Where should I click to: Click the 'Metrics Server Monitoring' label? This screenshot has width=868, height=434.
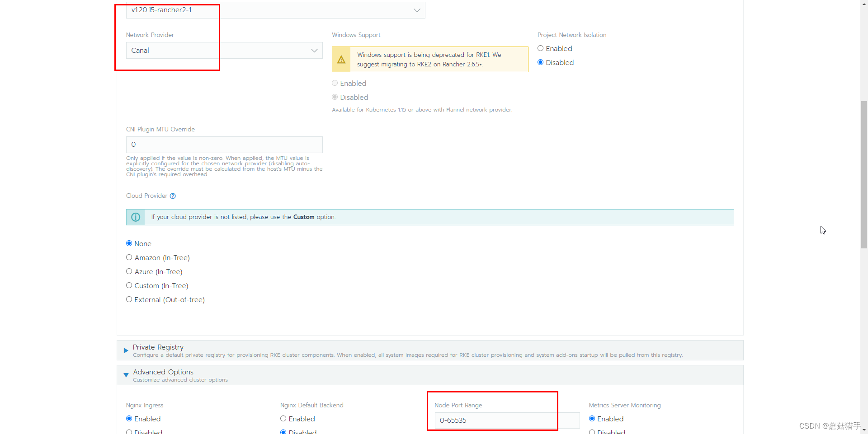click(x=625, y=406)
